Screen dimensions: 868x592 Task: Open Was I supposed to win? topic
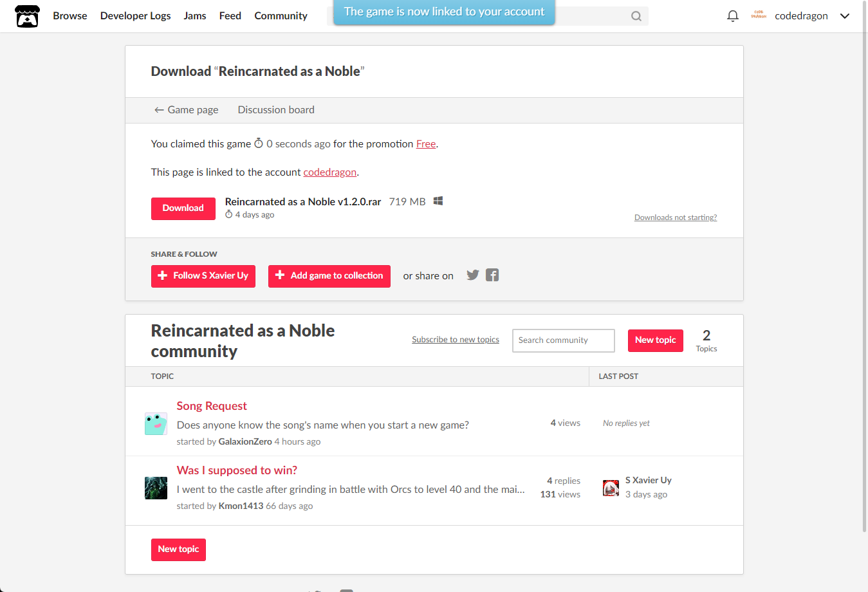237,470
